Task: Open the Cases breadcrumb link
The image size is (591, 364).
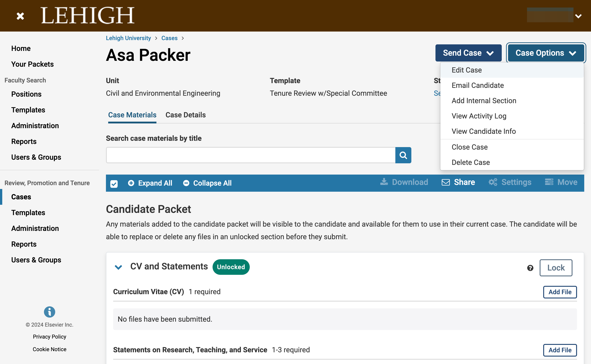Action: click(169, 38)
